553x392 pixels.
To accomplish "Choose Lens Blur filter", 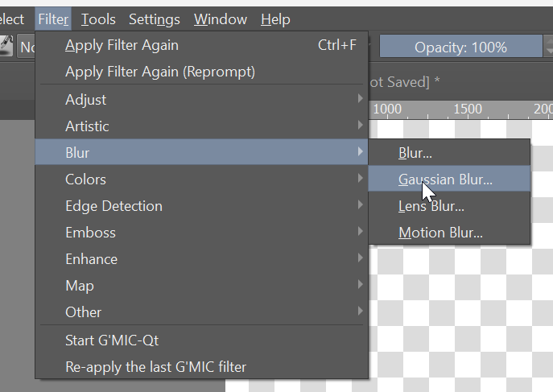I will pyautogui.click(x=431, y=206).
